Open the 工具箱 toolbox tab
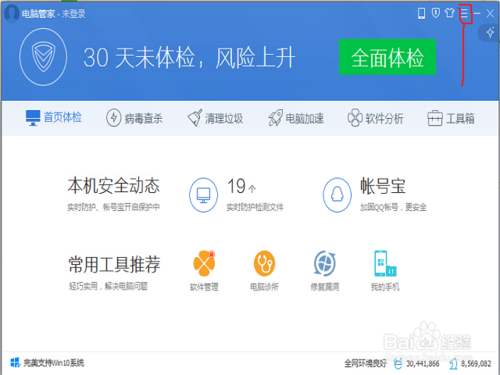 tap(451, 118)
